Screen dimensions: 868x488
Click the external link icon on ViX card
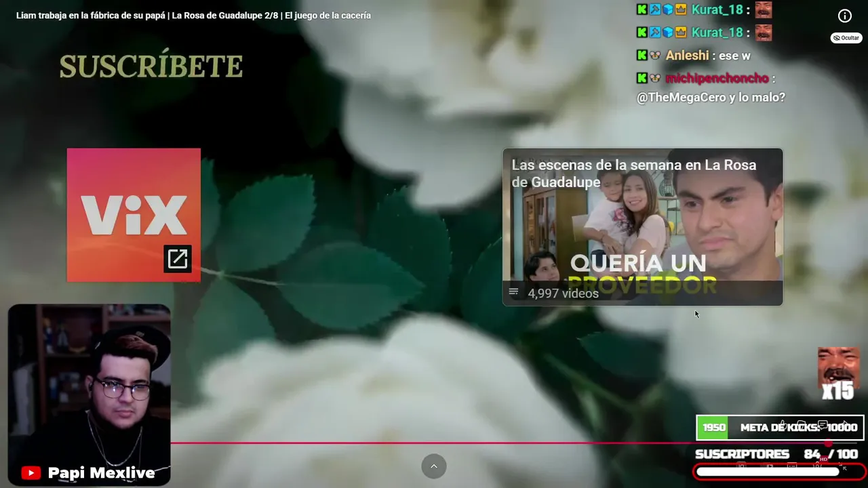(x=178, y=259)
